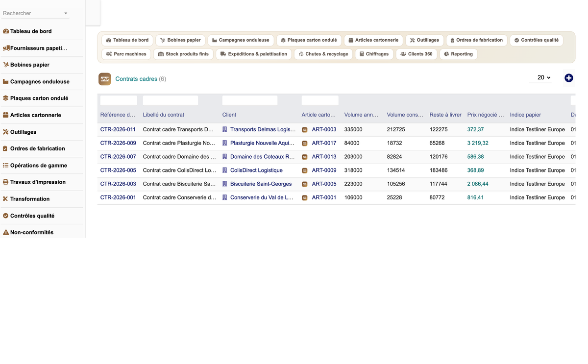Click the Ordres de fabrication sidebar icon
This screenshot has height=364, width=588.
point(6,148)
